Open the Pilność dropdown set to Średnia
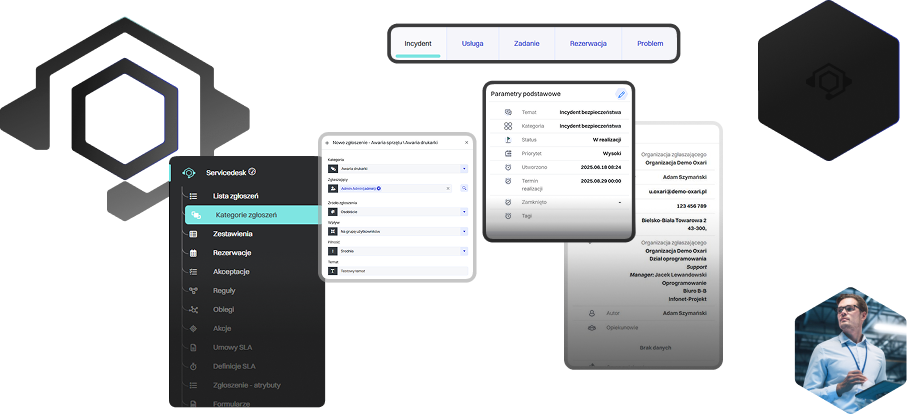 pos(464,251)
